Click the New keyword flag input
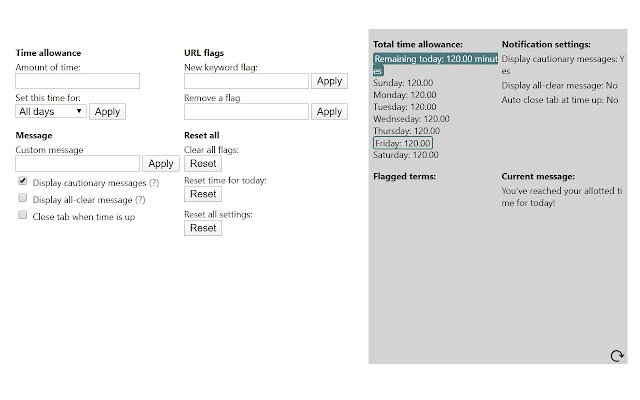 click(x=246, y=81)
